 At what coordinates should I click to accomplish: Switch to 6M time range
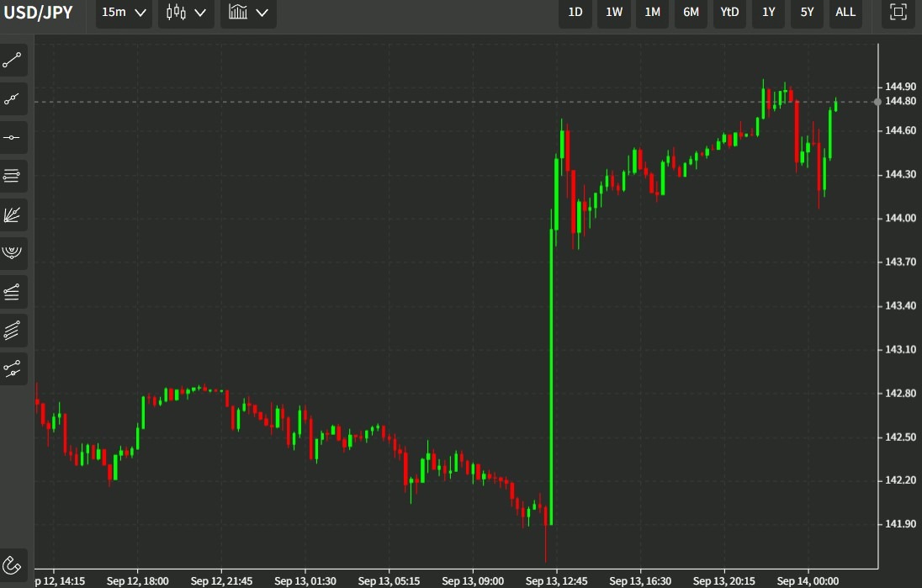click(x=691, y=13)
